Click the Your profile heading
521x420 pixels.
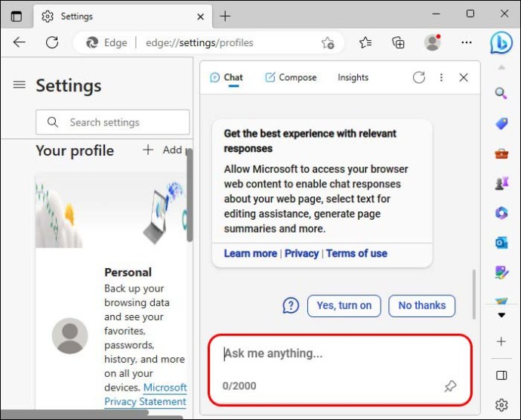[x=75, y=150]
